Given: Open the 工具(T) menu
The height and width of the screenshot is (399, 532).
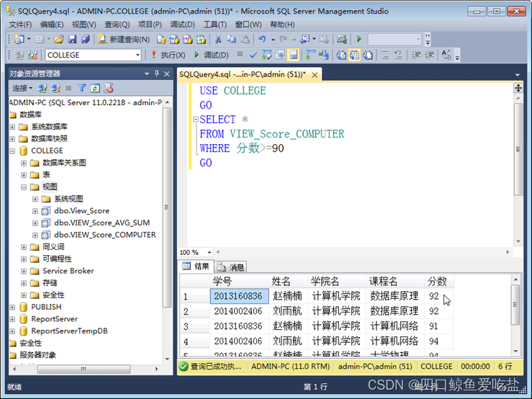Looking at the screenshot, I should 215,24.
